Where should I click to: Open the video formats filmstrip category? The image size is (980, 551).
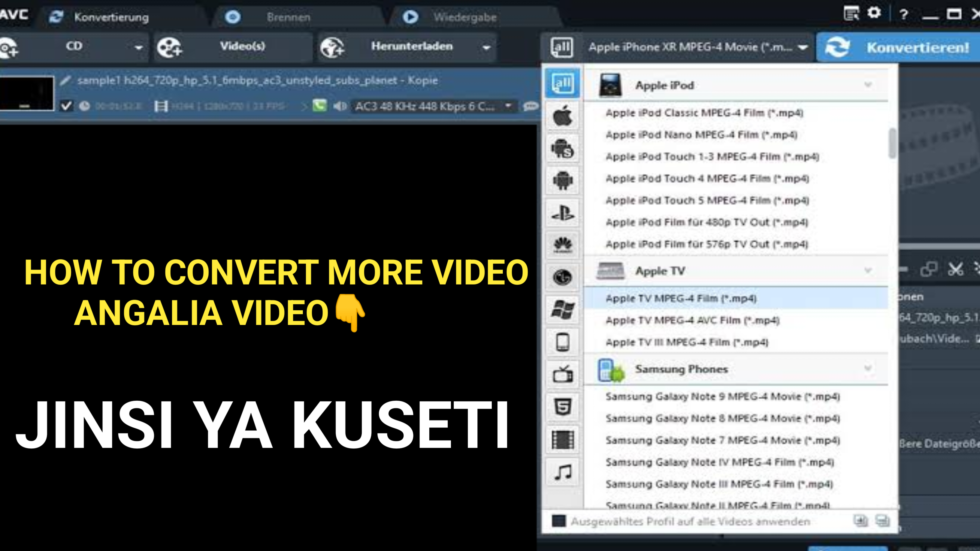coord(562,440)
